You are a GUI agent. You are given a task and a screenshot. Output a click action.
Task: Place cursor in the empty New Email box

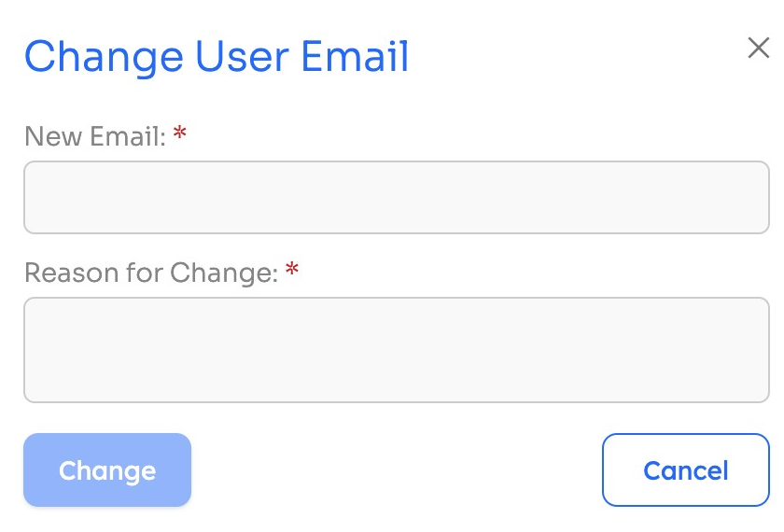(397, 197)
